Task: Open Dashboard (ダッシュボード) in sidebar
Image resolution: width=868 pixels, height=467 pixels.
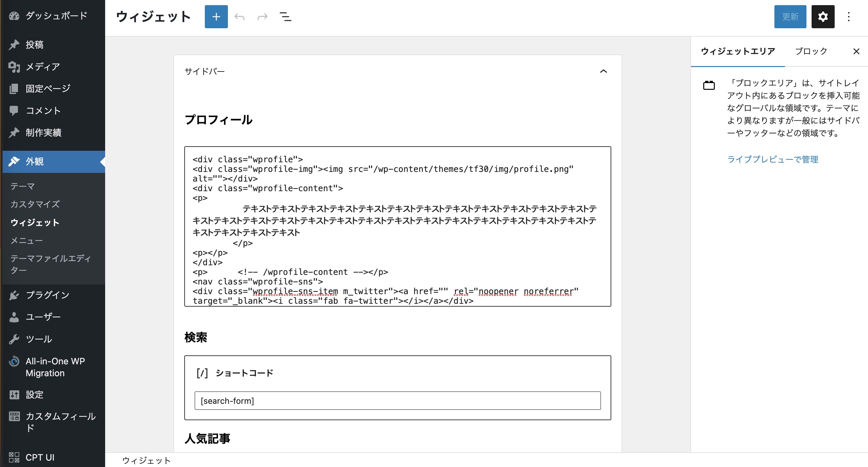Action: coord(56,15)
